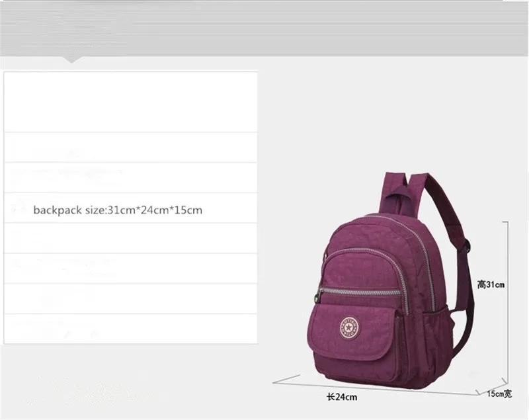The width and height of the screenshot is (529, 420).
Task: Click the gray banner at the top
Action: pyautogui.click(x=264, y=28)
